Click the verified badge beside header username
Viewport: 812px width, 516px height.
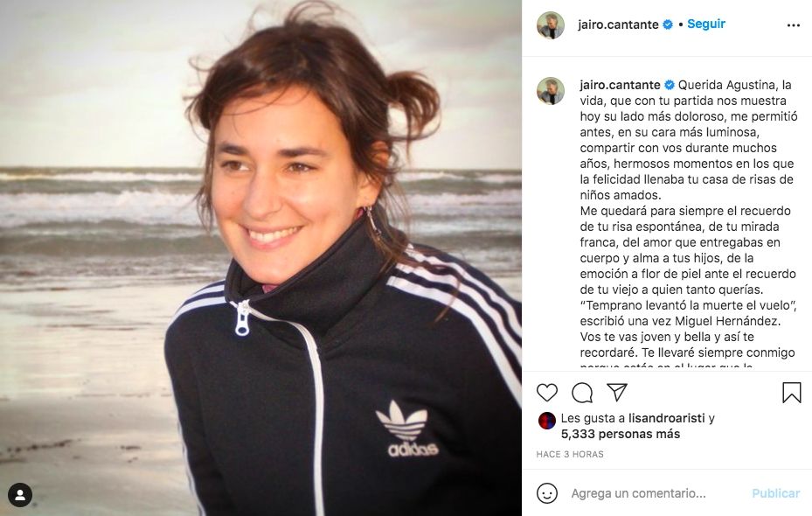[x=668, y=24]
